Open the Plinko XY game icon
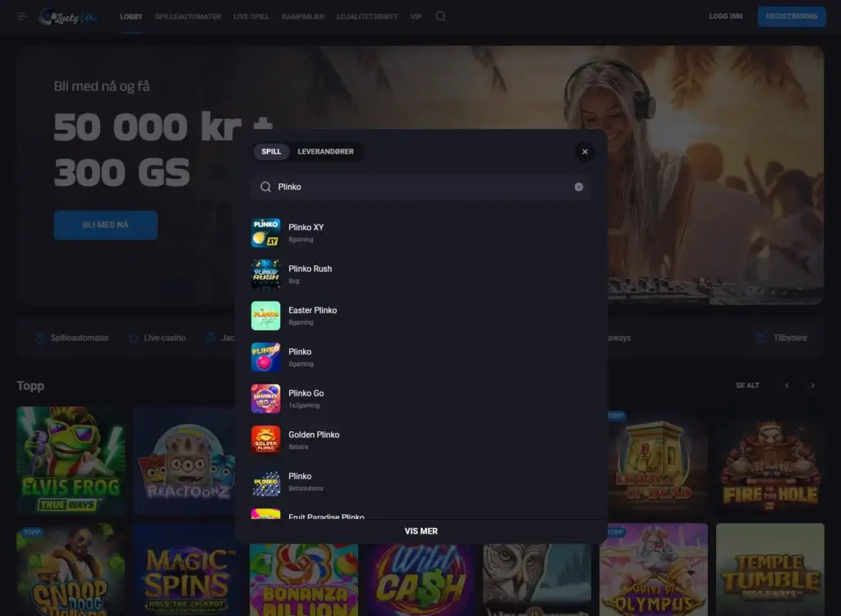Screen dimensions: 841x616 click(x=265, y=232)
